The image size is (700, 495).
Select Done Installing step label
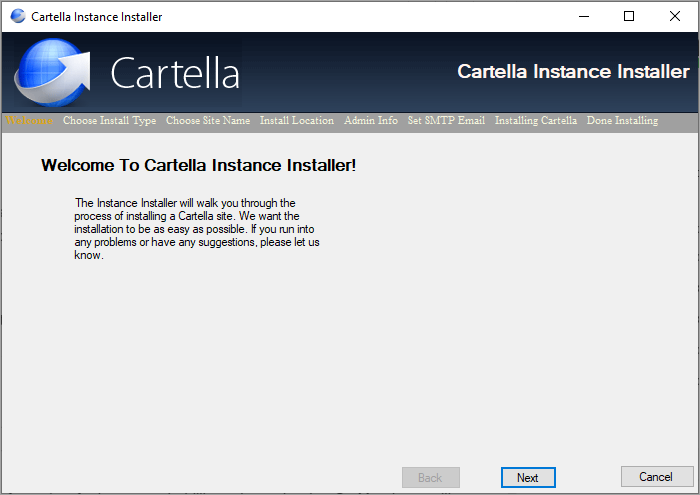[622, 121]
